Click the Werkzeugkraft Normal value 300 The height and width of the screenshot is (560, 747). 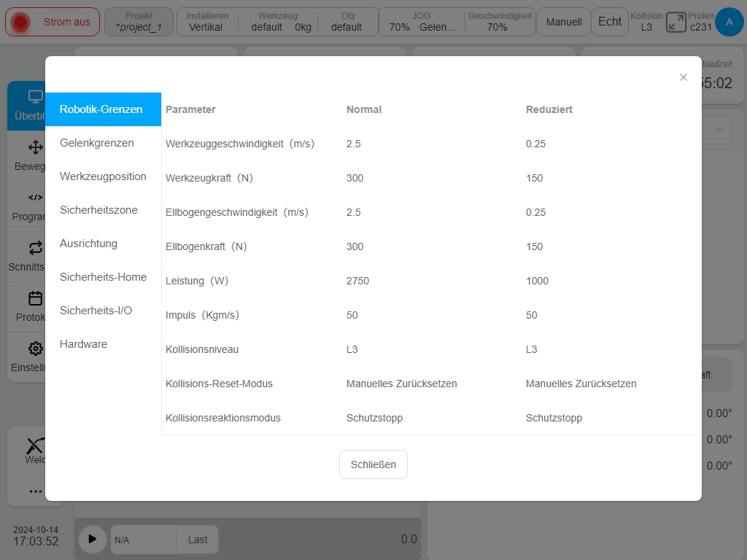[355, 178]
